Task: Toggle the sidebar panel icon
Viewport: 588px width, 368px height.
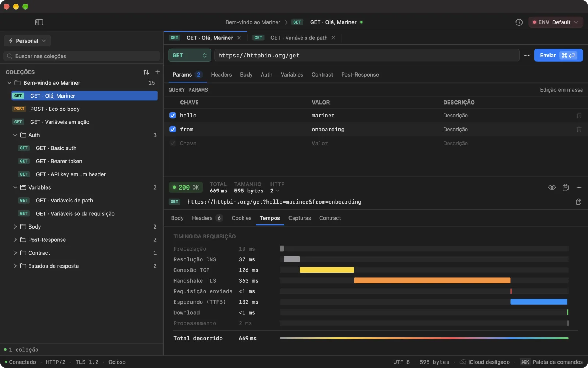Action: coord(39,22)
